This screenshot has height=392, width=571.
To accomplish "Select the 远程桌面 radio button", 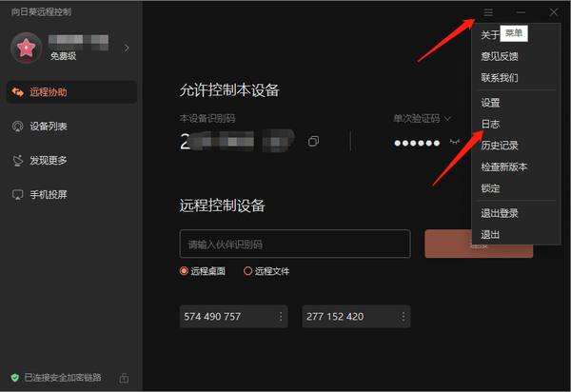I will [184, 271].
